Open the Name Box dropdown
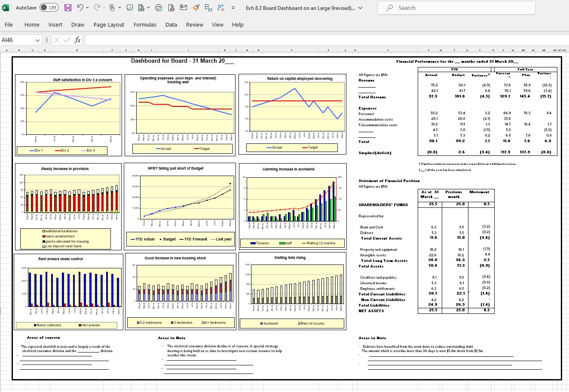The width and height of the screenshot is (569, 392). point(37,40)
